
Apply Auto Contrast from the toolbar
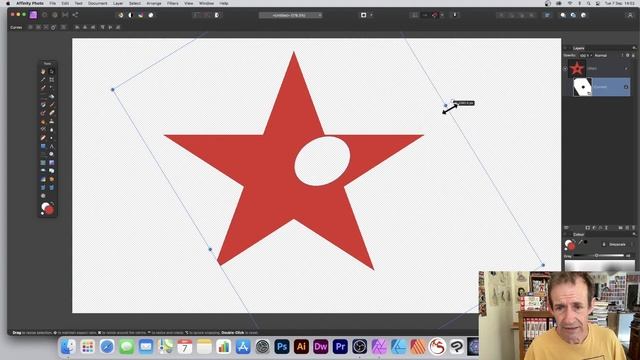coord(131,15)
